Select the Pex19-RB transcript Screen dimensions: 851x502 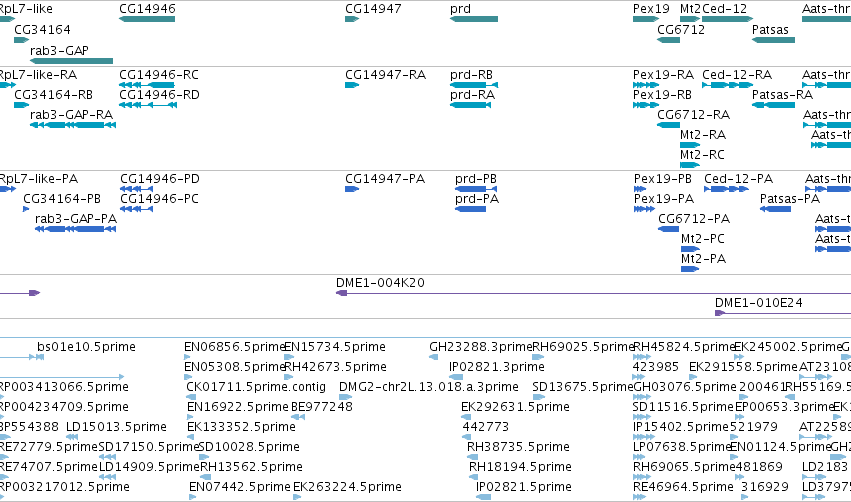coord(646,105)
